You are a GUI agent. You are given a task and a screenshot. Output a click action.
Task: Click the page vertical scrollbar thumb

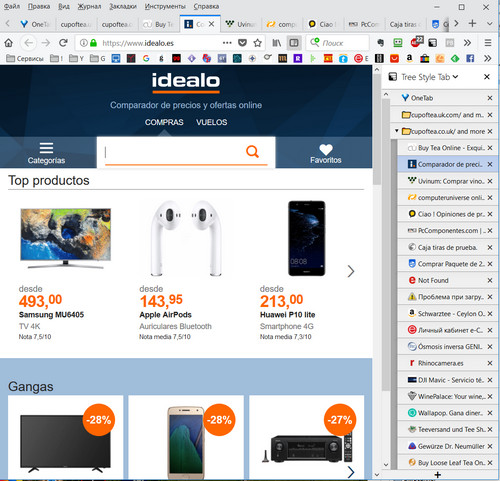(x=377, y=130)
